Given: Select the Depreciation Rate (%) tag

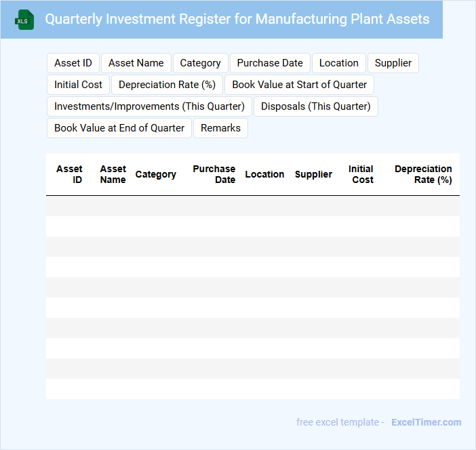Looking at the screenshot, I should click(x=167, y=85).
